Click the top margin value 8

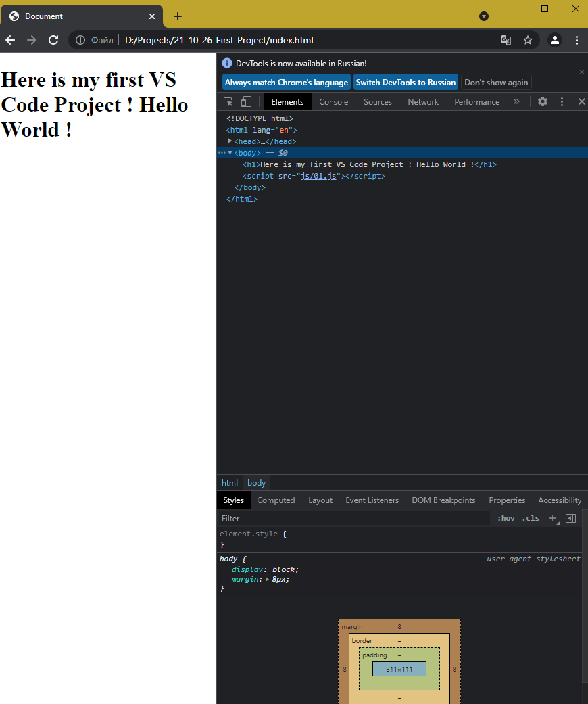pyautogui.click(x=399, y=626)
